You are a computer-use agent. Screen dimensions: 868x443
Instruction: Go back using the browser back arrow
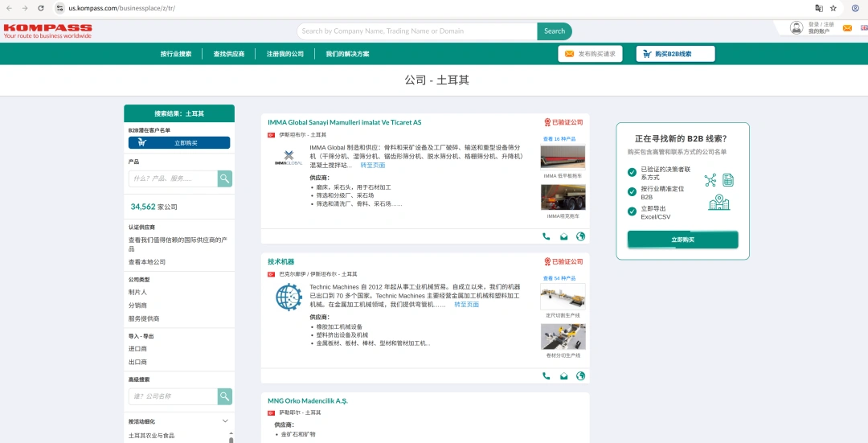(x=9, y=8)
